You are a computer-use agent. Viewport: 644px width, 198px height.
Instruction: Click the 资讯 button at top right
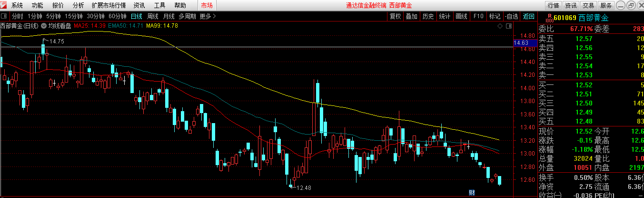(570, 5)
